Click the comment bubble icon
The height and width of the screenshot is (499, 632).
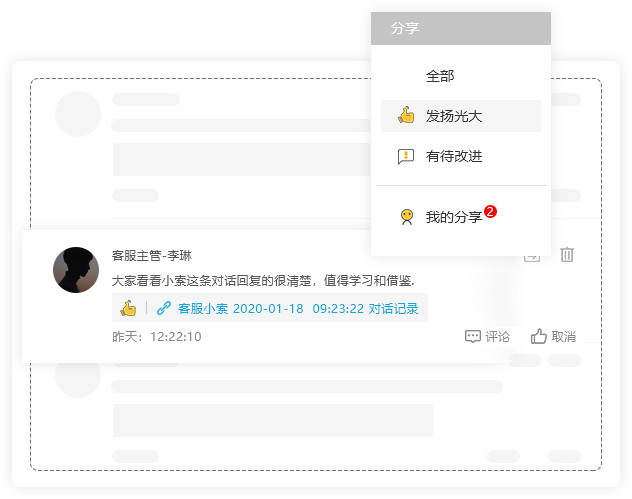tap(473, 336)
